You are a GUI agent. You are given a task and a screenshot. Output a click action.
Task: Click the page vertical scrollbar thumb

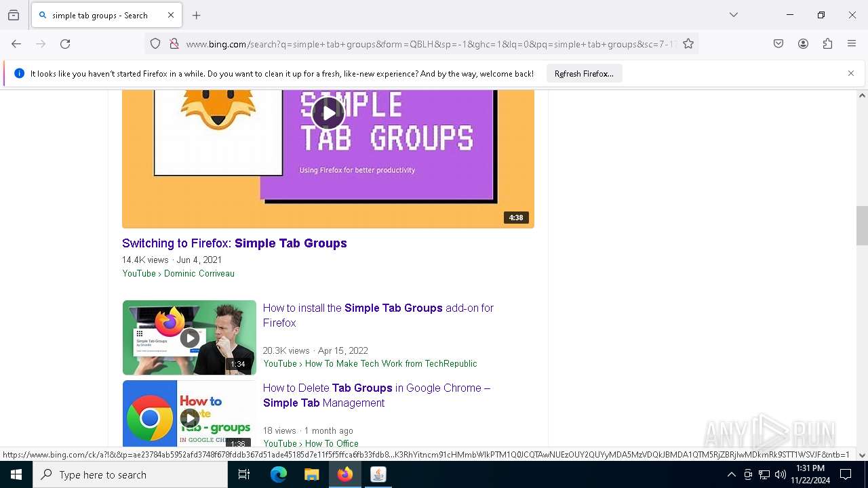(x=862, y=226)
